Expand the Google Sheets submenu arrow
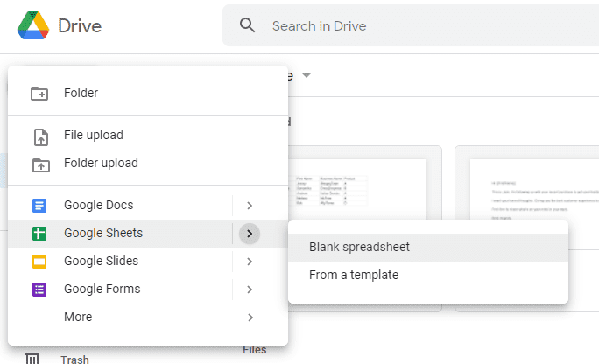The image size is (599, 364). click(x=250, y=234)
